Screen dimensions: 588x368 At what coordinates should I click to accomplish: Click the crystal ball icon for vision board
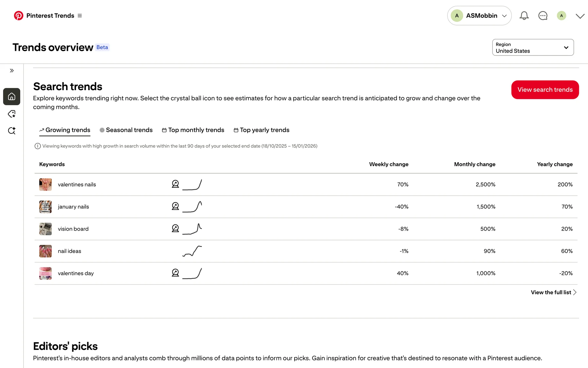click(x=175, y=228)
